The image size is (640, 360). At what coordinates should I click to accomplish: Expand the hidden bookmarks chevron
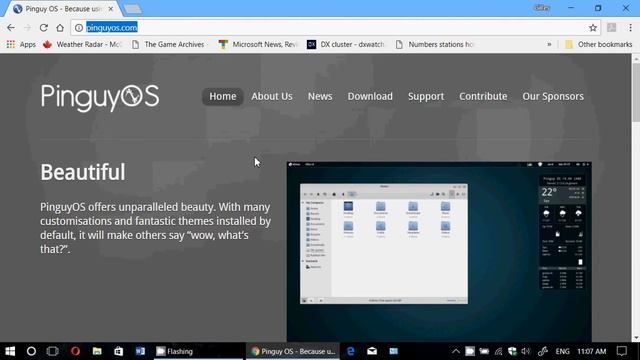(549, 44)
